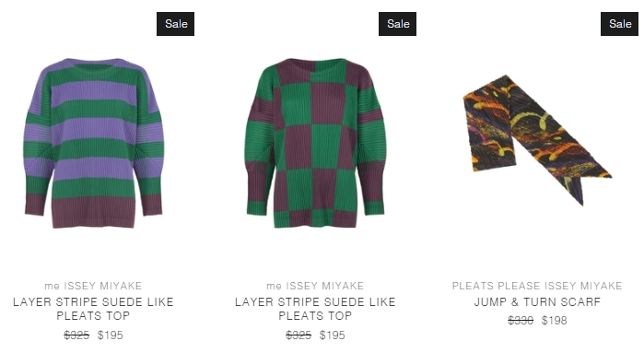Click the $195 sale price of checkered top
Image resolution: width=644 pixels, height=353 pixels.
click(333, 335)
